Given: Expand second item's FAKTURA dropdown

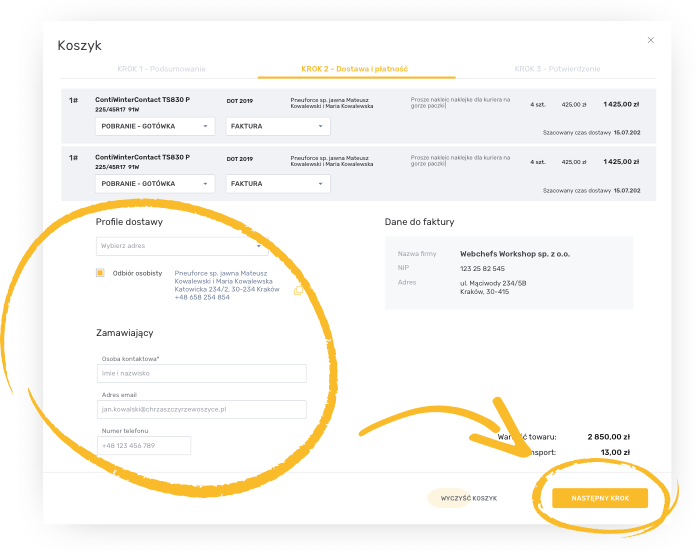Looking at the screenshot, I should pos(278,184).
